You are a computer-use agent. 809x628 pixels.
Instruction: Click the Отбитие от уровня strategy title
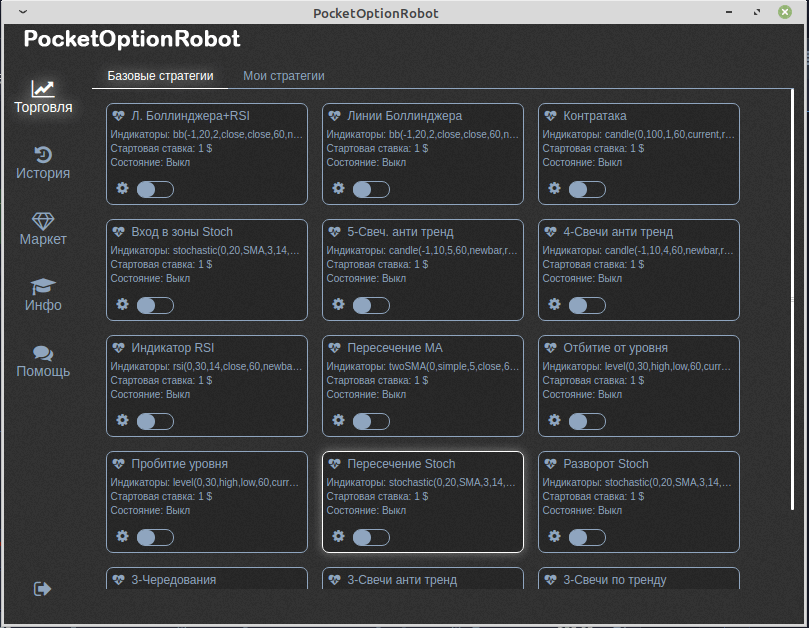click(615, 348)
